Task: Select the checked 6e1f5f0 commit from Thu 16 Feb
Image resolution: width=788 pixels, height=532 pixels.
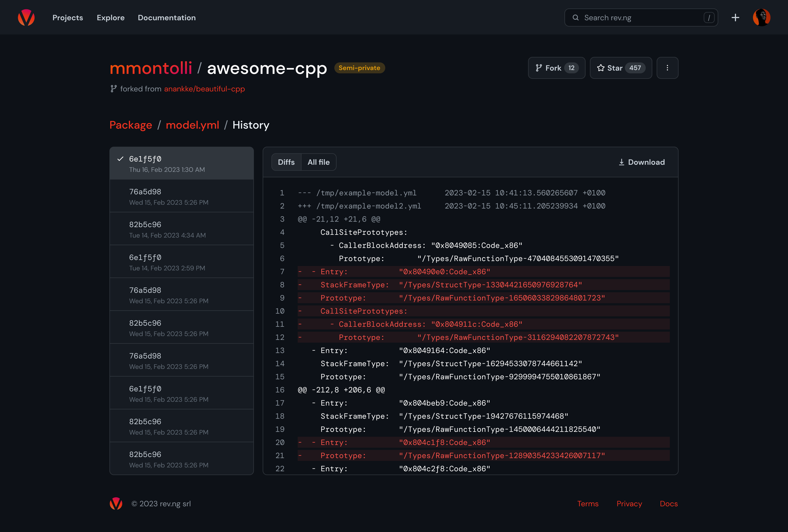Action: (x=181, y=163)
